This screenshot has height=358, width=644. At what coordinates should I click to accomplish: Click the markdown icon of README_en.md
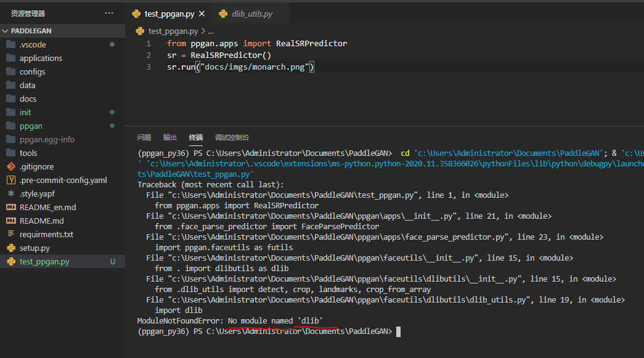[x=11, y=207]
